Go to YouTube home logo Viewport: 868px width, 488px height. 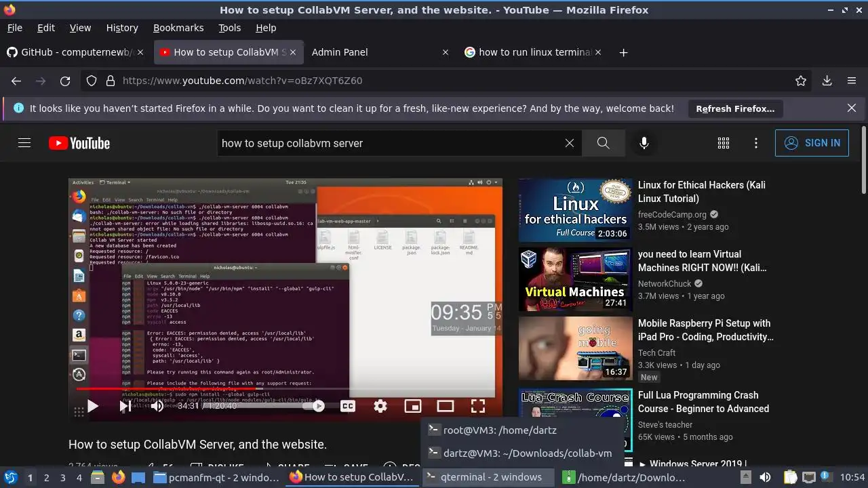(x=79, y=143)
